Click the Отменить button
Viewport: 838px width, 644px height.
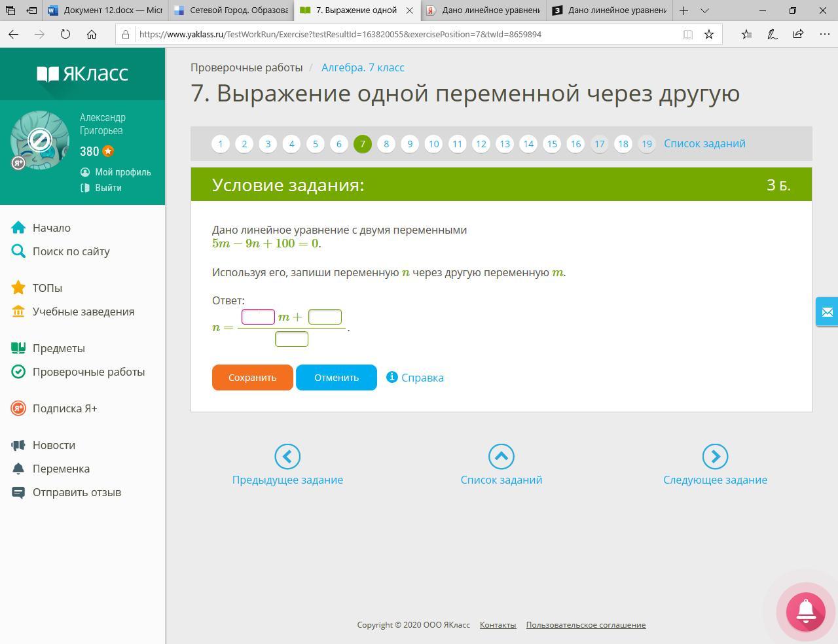(337, 378)
